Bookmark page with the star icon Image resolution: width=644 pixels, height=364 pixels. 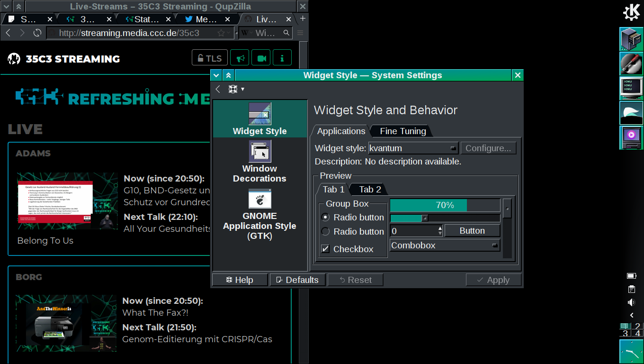point(221,33)
